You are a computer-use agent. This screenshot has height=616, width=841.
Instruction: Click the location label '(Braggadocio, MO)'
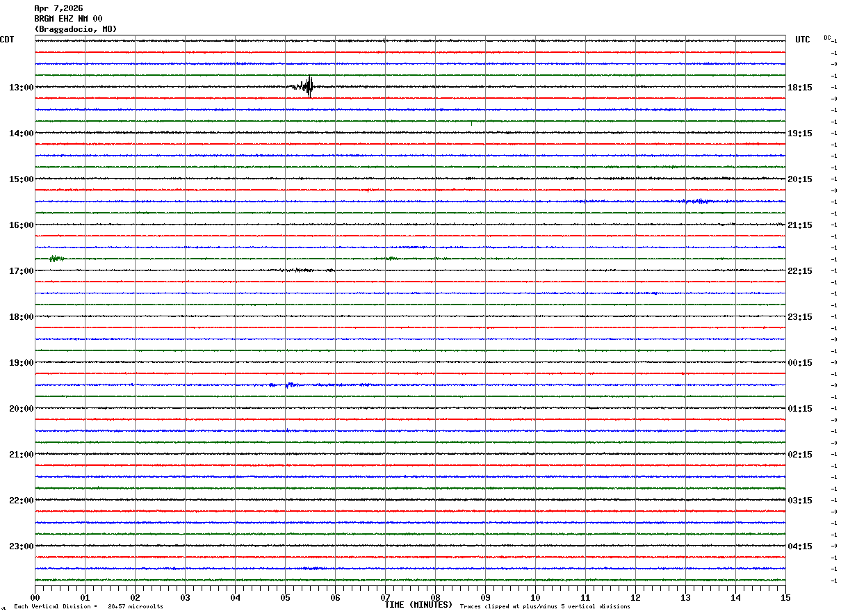coord(76,29)
